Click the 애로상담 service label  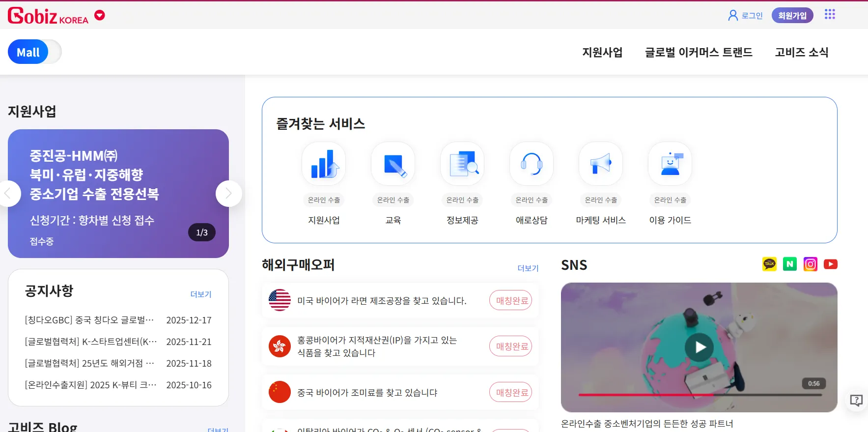(532, 220)
